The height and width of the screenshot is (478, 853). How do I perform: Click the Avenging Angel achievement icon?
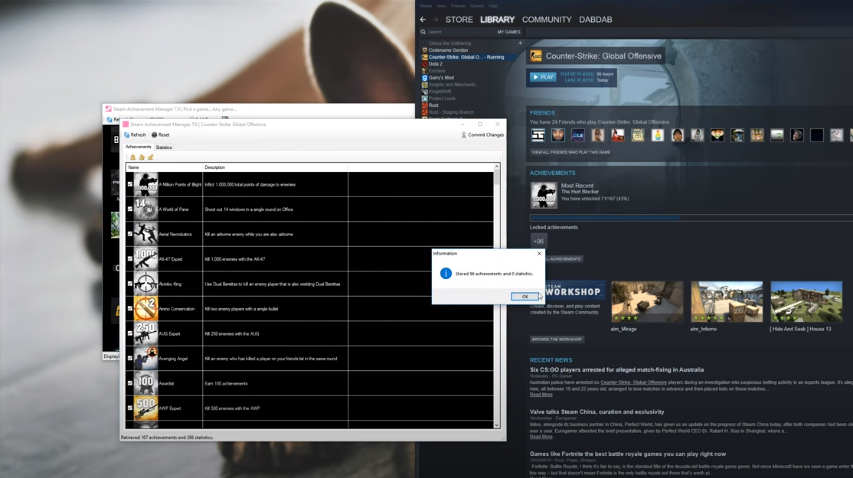[146, 358]
